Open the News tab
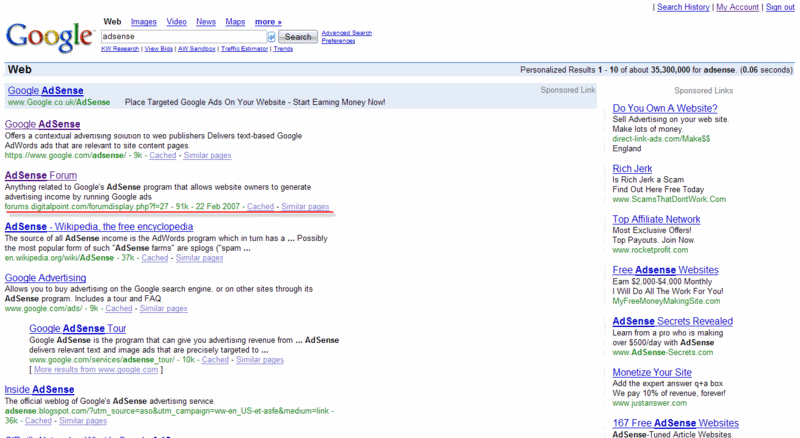 (x=206, y=22)
